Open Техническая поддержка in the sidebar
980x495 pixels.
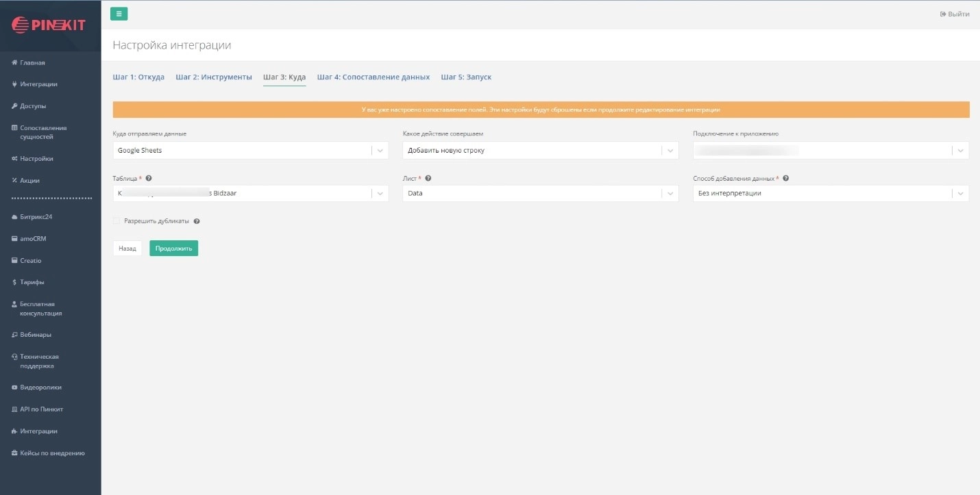(x=39, y=361)
